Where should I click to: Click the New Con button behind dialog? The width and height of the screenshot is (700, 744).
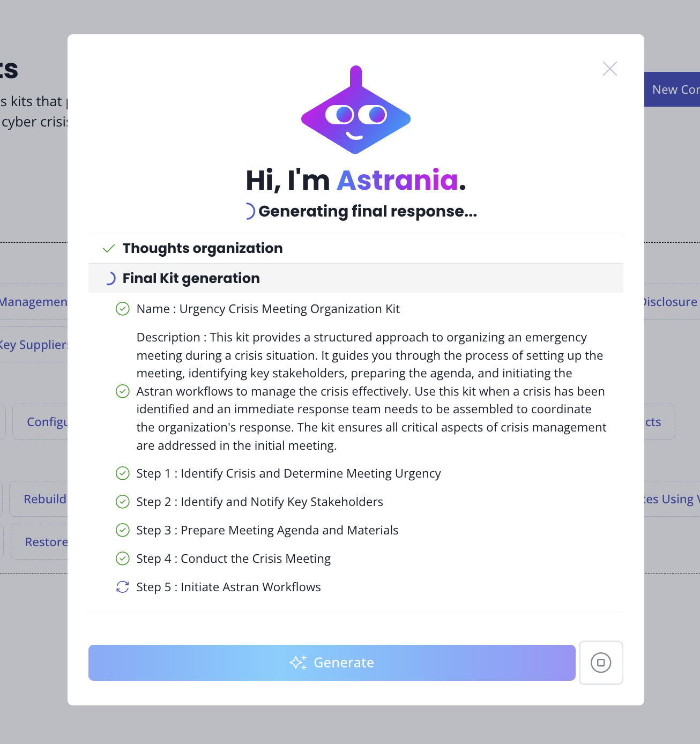coord(673,90)
